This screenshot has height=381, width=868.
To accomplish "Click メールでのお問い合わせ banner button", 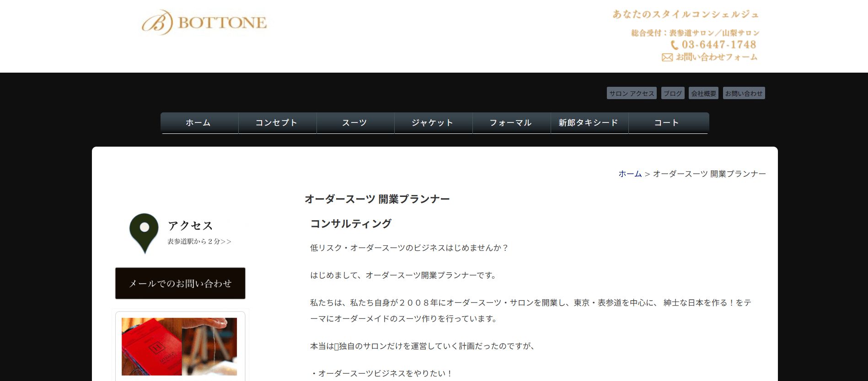I will [x=180, y=284].
